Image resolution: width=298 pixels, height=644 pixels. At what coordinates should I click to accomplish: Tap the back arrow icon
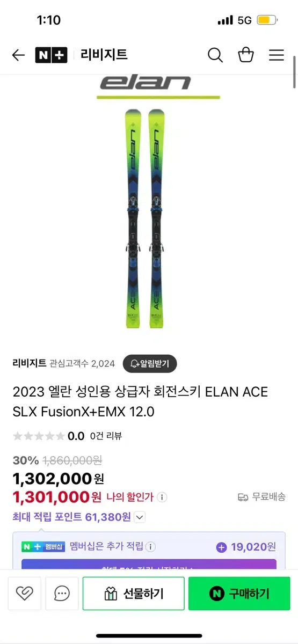pos(18,55)
